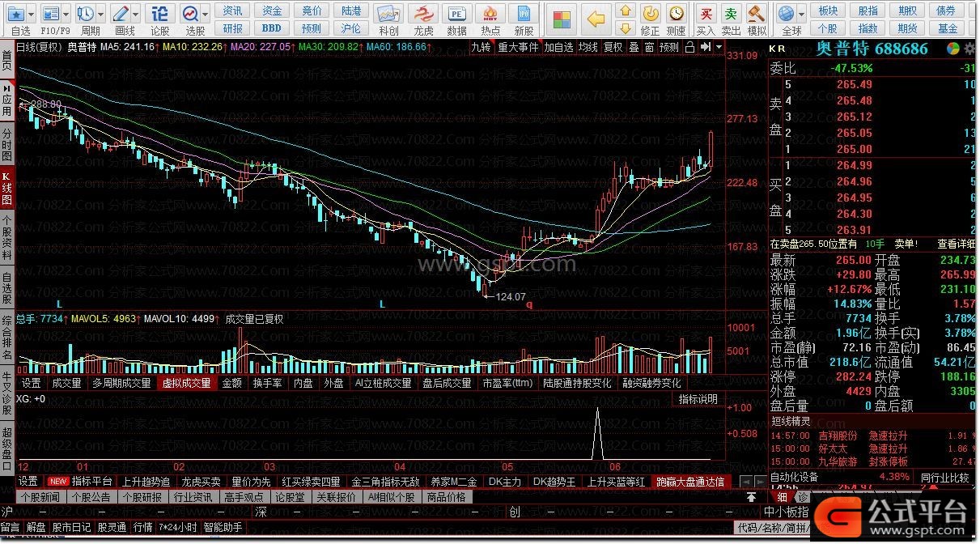
Task: Click the pie chart icon beside 688686
Action: (952, 49)
